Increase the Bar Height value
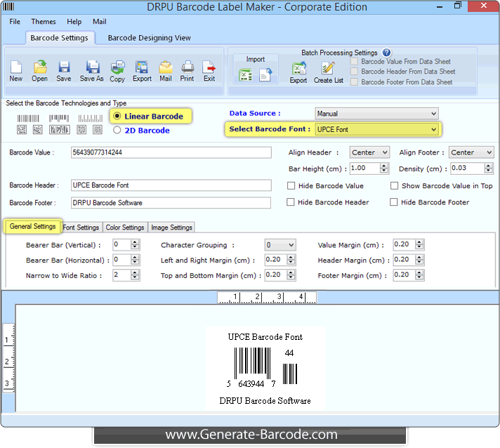Image resolution: width=500 pixels, height=448 pixels. [384, 166]
